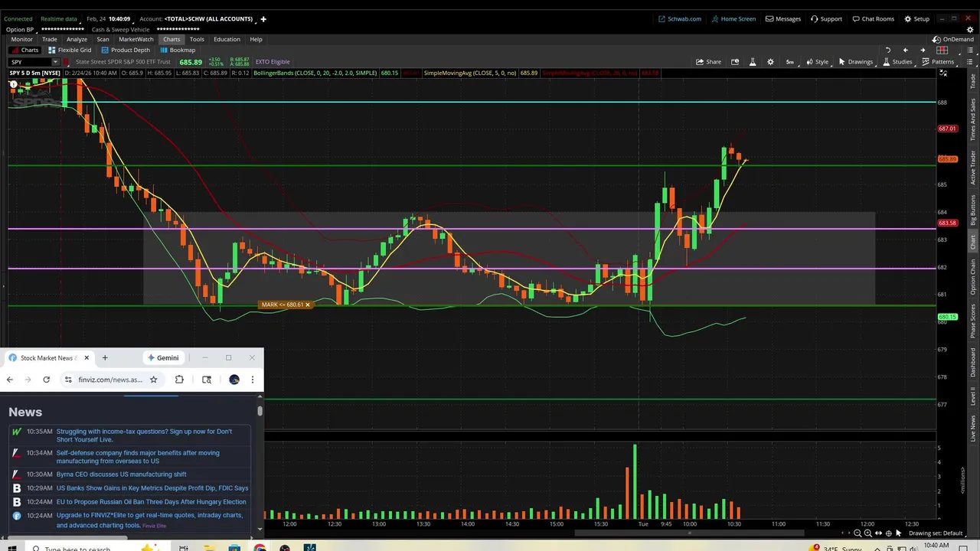
Task: Expand the Option BP gadget selector
Action: (20, 30)
